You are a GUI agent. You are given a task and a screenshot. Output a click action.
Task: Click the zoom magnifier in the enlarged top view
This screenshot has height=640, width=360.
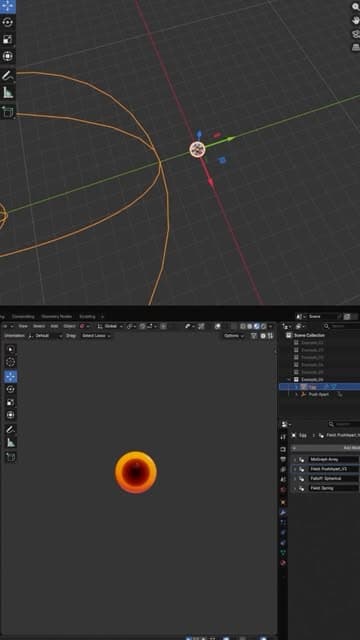pos(356,7)
